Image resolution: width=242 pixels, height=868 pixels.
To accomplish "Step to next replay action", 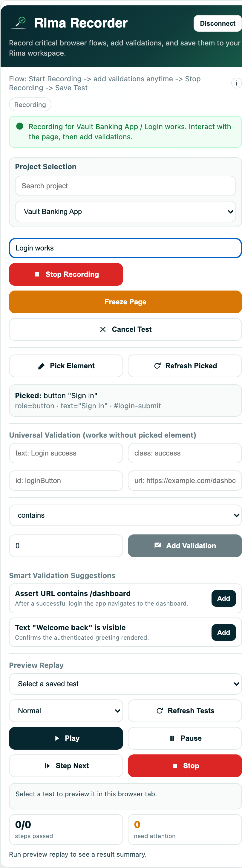I will [66, 765].
